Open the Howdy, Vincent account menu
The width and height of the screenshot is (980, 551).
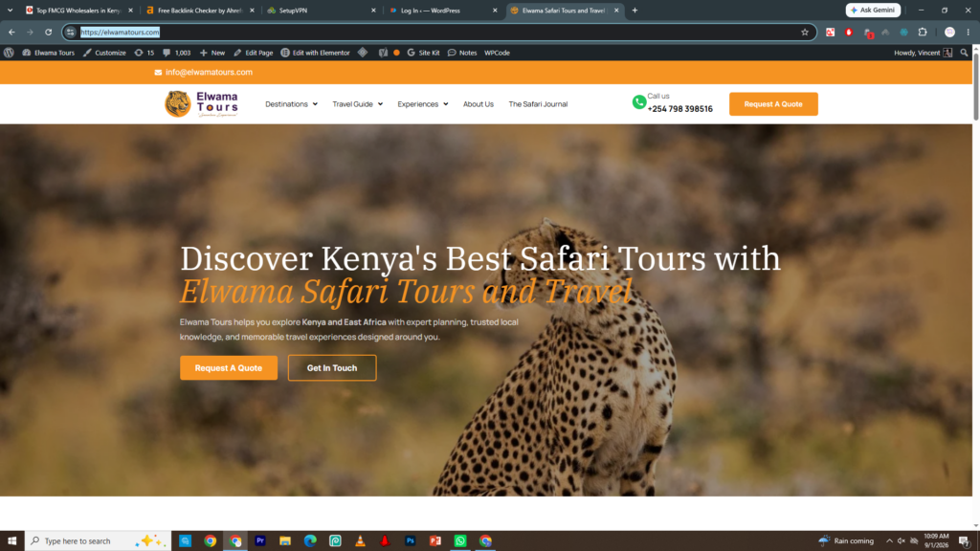click(x=924, y=54)
